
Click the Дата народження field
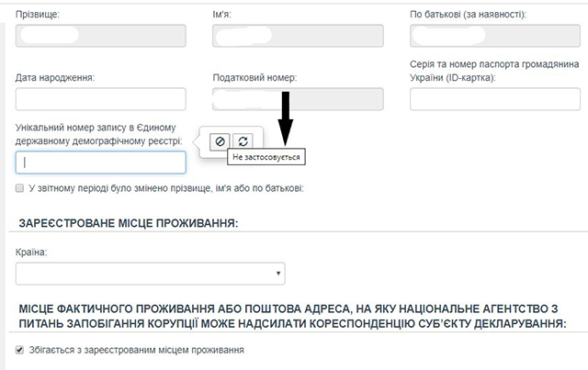(x=101, y=99)
